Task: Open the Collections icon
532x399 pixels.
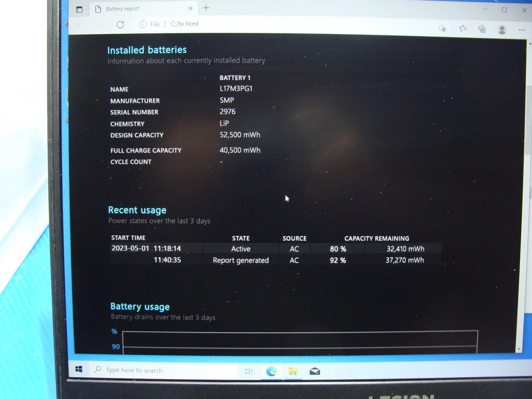Action: [x=482, y=29]
